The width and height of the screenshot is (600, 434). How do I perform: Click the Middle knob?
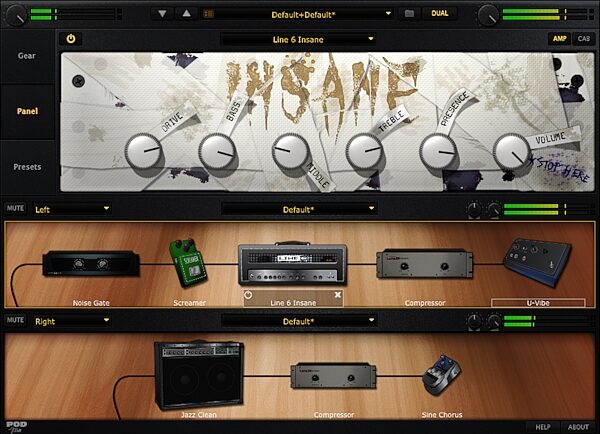[x=290, y=151]
